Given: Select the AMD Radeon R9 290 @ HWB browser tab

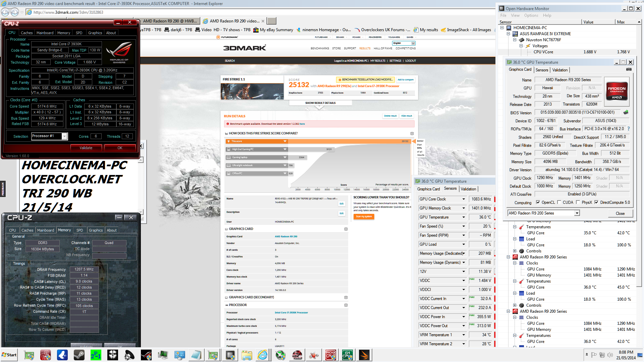Looking at the screenshot, I should pyautogui.click(x=170, y=21).
